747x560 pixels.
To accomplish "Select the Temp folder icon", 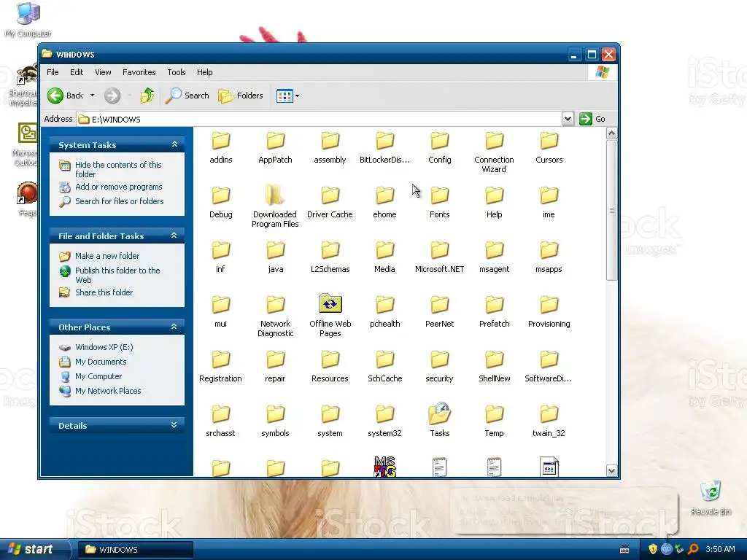I will click(x=494, y=414).
